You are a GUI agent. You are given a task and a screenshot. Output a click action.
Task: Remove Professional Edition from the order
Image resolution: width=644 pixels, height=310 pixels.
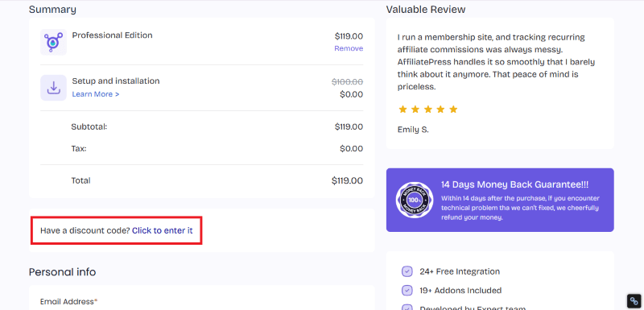[x=349, y=48]
